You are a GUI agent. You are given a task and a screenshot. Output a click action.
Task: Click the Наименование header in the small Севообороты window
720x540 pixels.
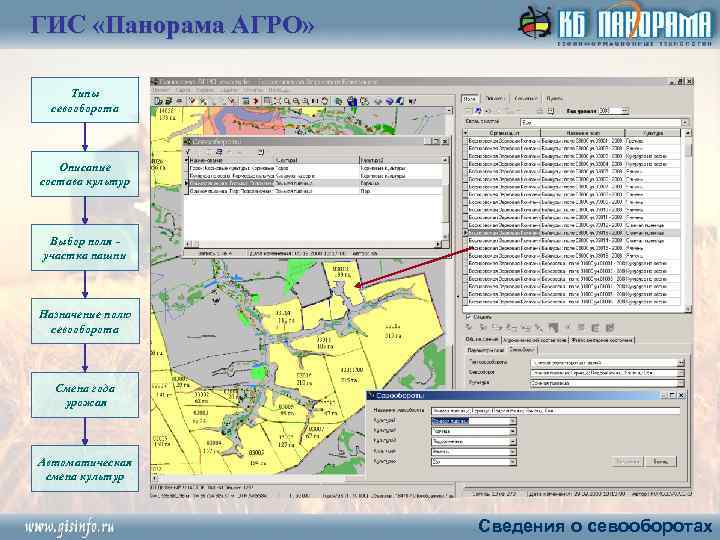point(231,160)
